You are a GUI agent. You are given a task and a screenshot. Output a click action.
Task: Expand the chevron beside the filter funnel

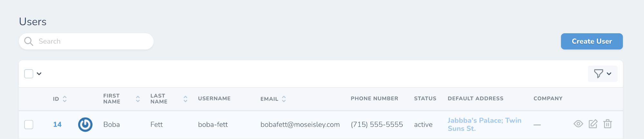pyautogui.click(x=609, y=74)
